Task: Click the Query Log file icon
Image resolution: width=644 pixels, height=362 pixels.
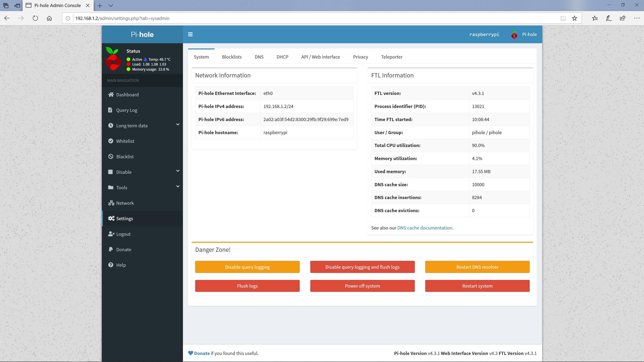Action: (110, 110)
